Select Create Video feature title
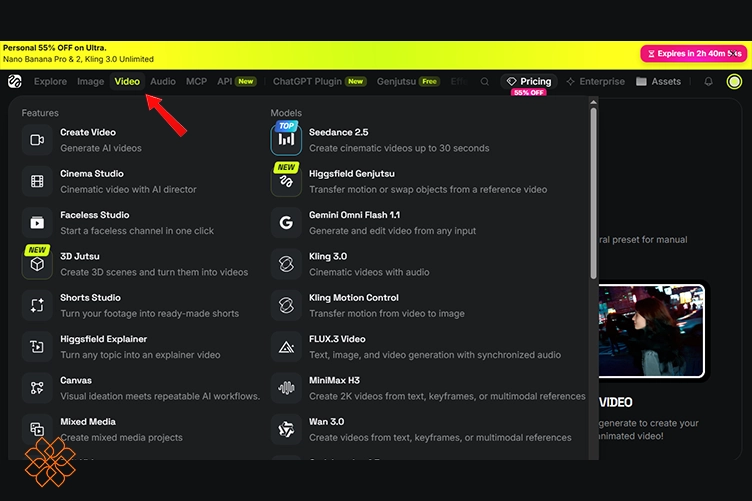The height and width of the screenshot is (501, 752). pos(88,132)
